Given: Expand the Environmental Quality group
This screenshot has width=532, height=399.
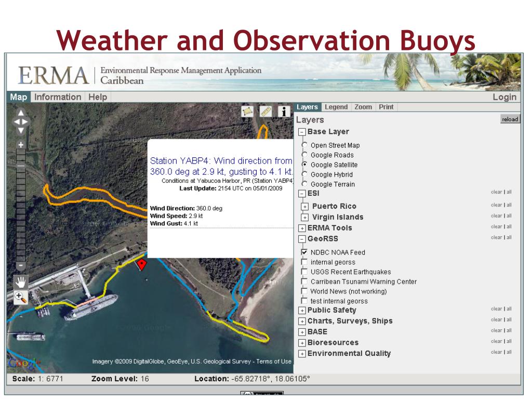Looking at the screenshot, I should [302, 354].
